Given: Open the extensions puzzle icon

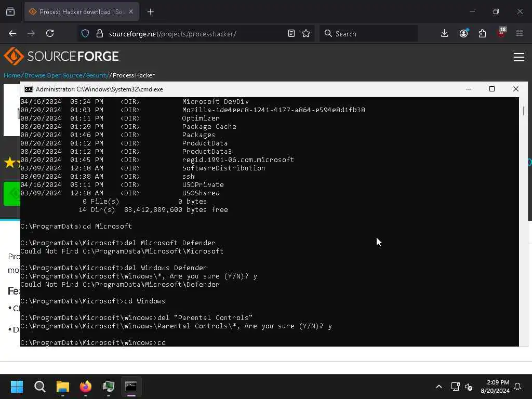Looking at the screenshot, I should click(482, 34).
